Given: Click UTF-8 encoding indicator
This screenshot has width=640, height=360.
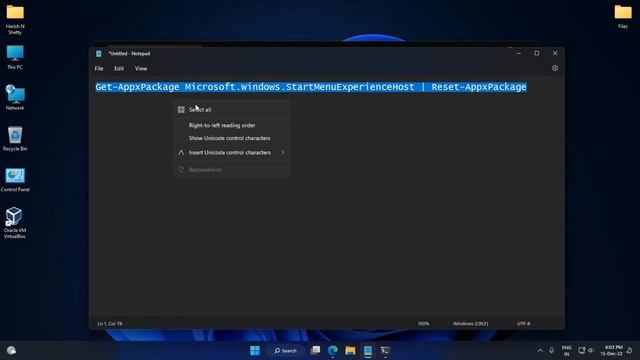Looking at the screenshot, I should [x=523, y=324].
